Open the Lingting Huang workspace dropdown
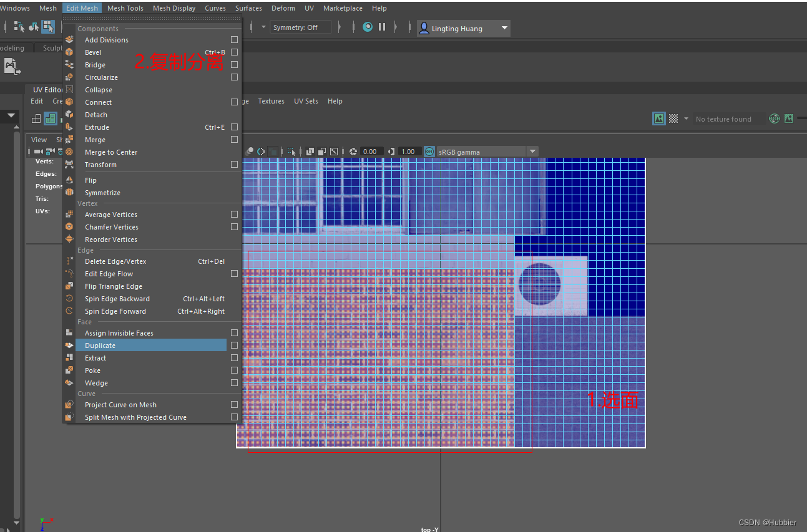The image size is (807, 532). point(463,28)
